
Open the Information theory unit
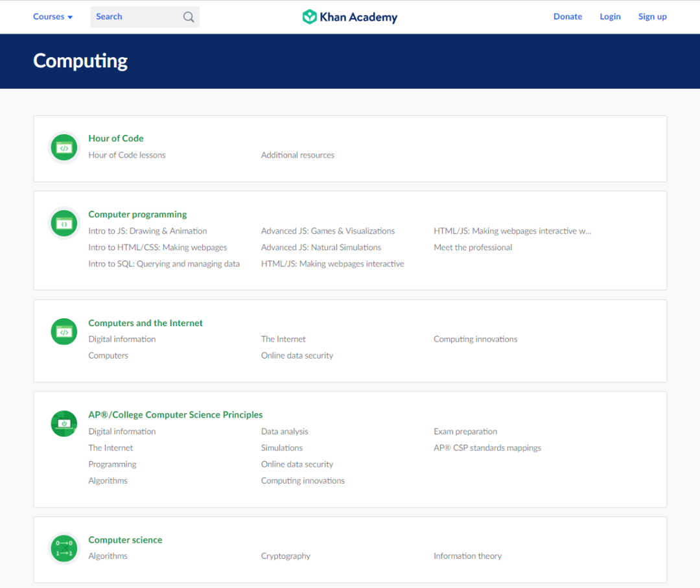[x=467, y=556]
